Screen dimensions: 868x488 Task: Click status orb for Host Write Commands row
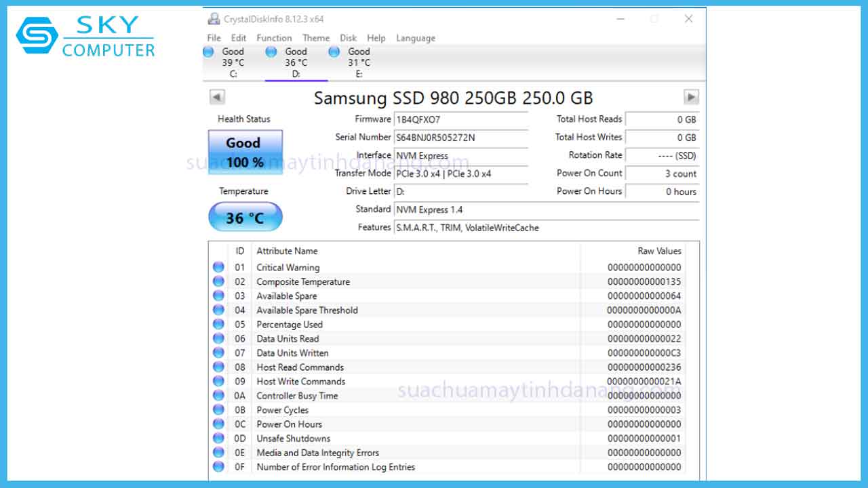coord(218,381)
